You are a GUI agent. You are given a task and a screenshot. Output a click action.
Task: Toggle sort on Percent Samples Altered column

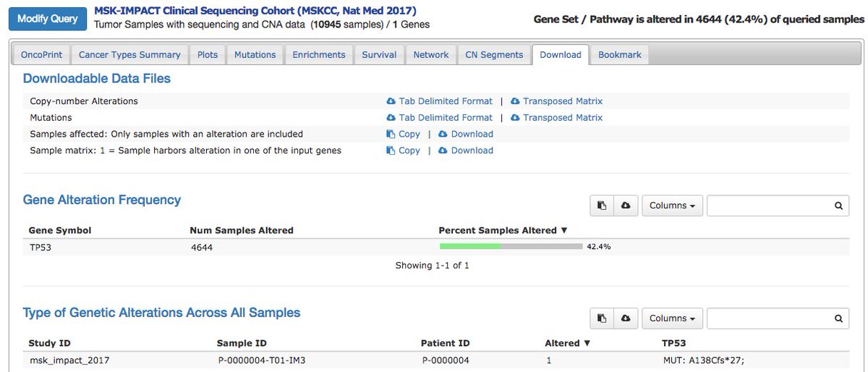click(503, 231)
